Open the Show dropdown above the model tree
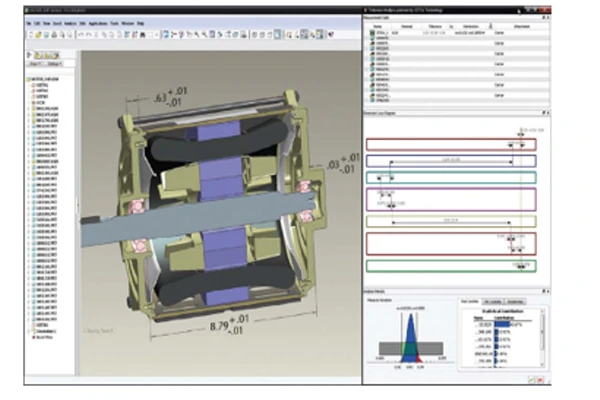This screenshot has height=400, width=600. [x=33, y=64]
